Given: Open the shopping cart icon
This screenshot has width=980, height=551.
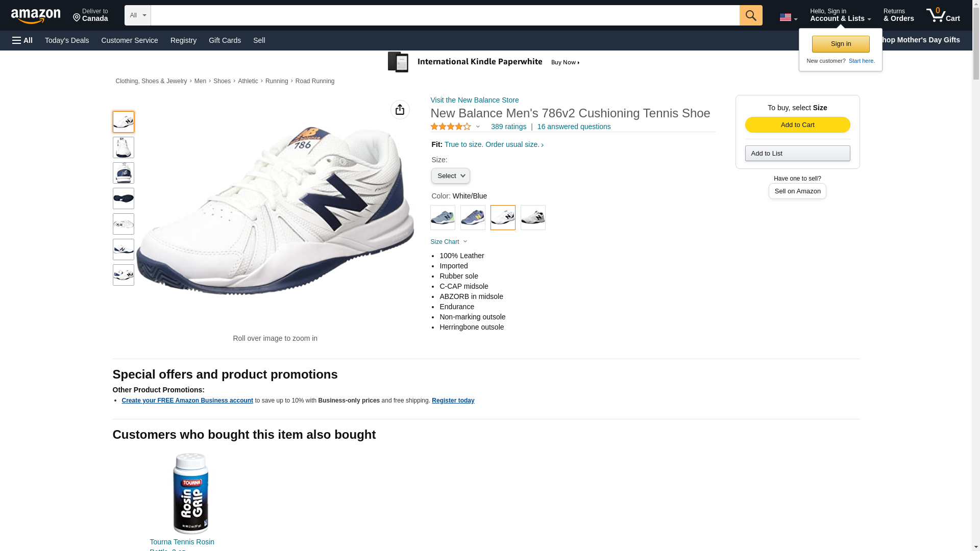Looking at the screenshot, I should pyautogui.click(x=943, y=15).
